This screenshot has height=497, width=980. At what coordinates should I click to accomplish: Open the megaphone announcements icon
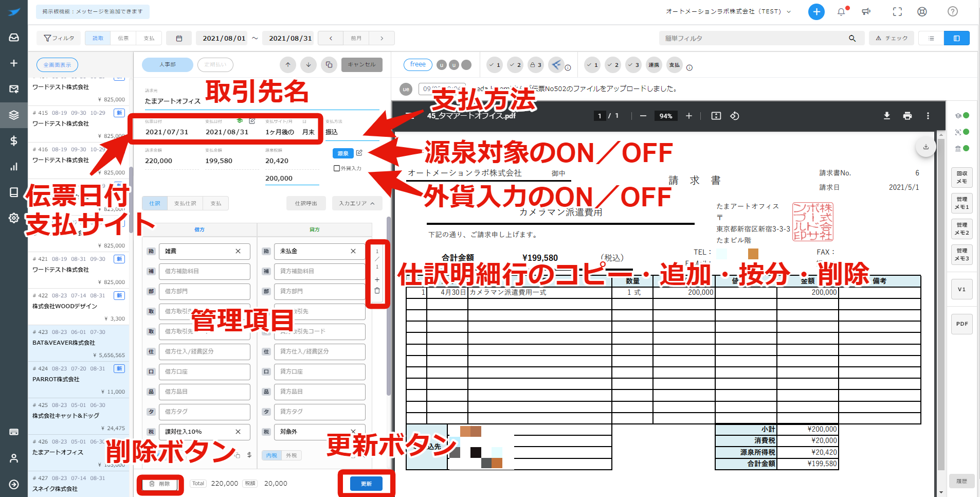[x=866, y=12]
